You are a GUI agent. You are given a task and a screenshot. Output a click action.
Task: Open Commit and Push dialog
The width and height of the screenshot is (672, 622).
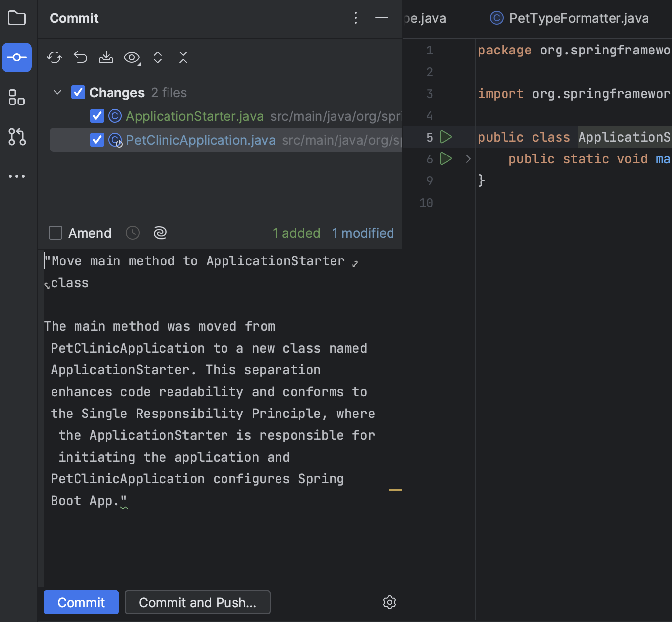[197, 602]
